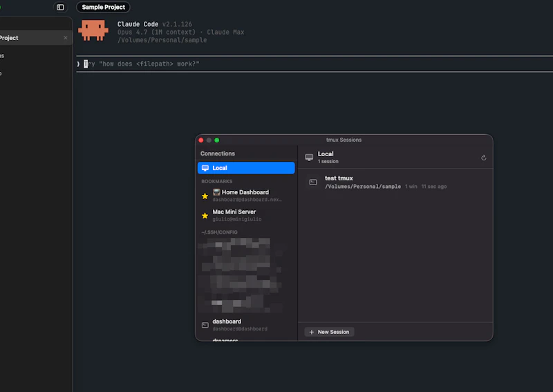Open the Home Dashboard bookmark
Viewport: 553px width, 392px height.
click(246, 196)
